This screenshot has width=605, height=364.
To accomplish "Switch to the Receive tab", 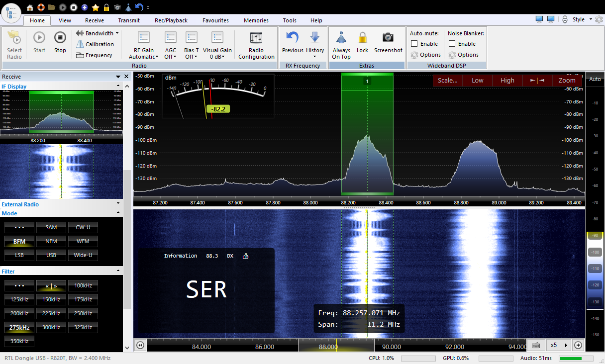I will [x=95, y=20].
